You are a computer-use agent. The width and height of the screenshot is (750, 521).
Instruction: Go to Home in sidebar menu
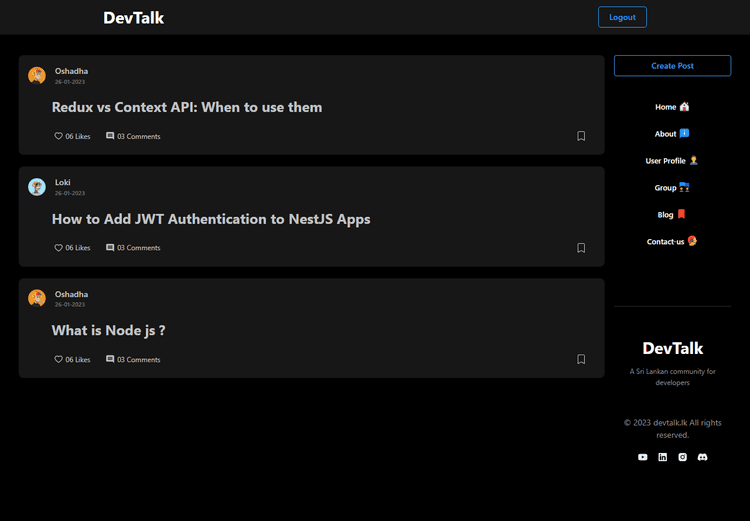[x=672, y=107]
